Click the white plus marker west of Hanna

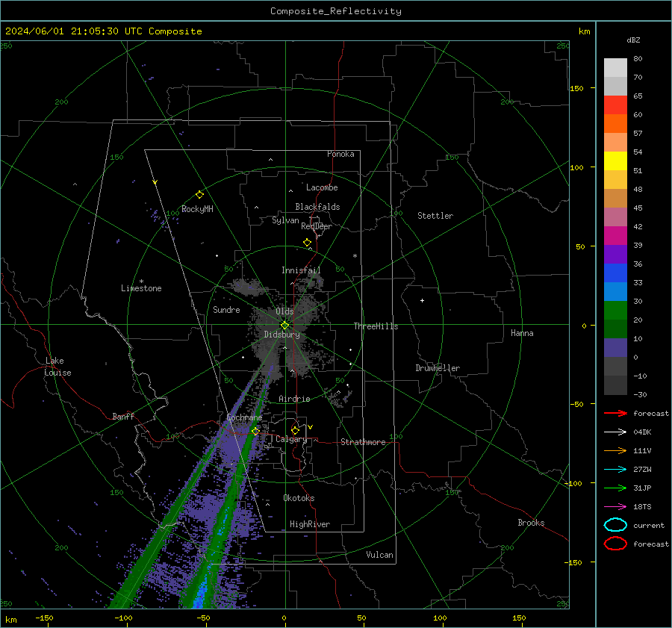click(x=422, y=300)
